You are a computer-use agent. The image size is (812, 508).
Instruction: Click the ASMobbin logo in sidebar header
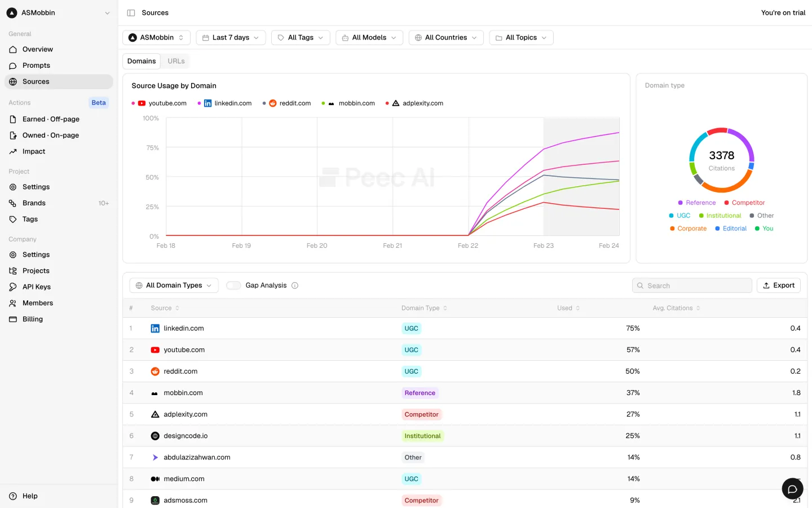pos(12,12)
